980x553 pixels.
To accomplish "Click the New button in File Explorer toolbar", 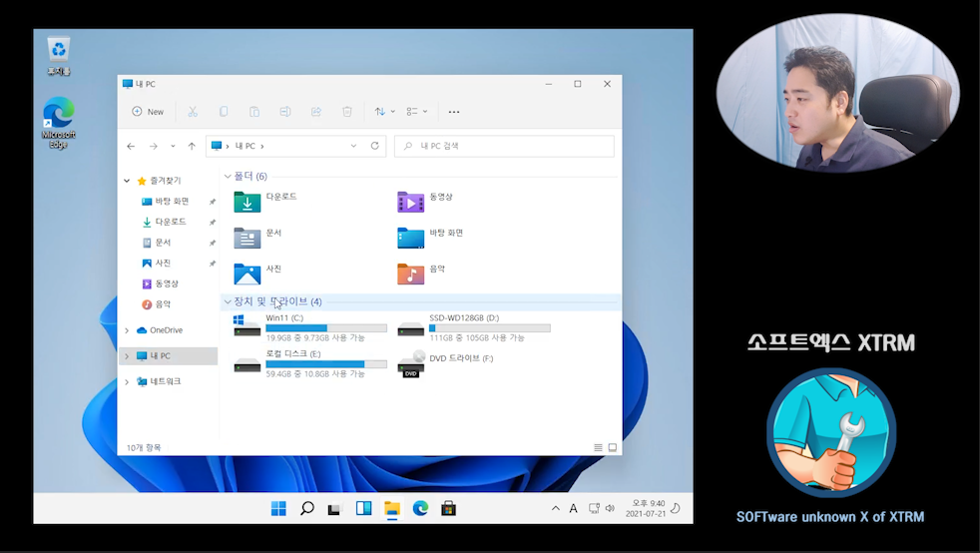I will click(148, 112).
